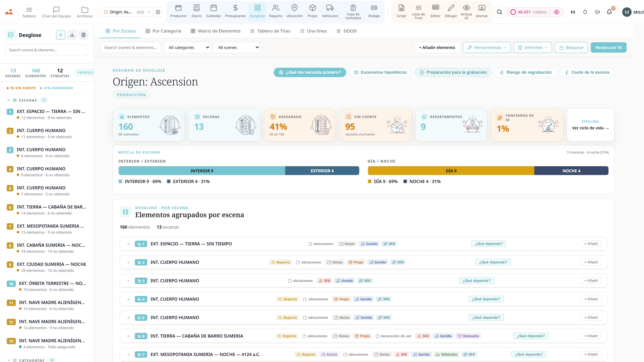Toggle the eye icon next to credits
644x362 pixels.
(x=556, y=12)
